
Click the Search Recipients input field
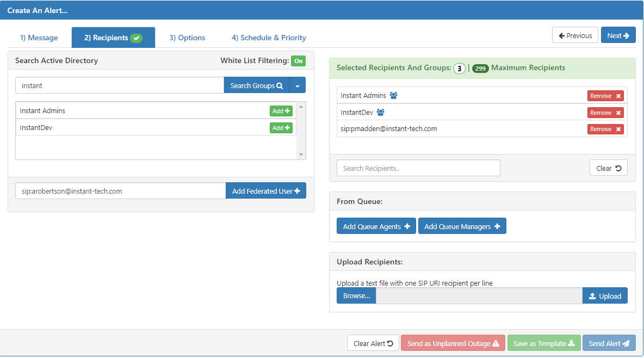coord(418,168)
